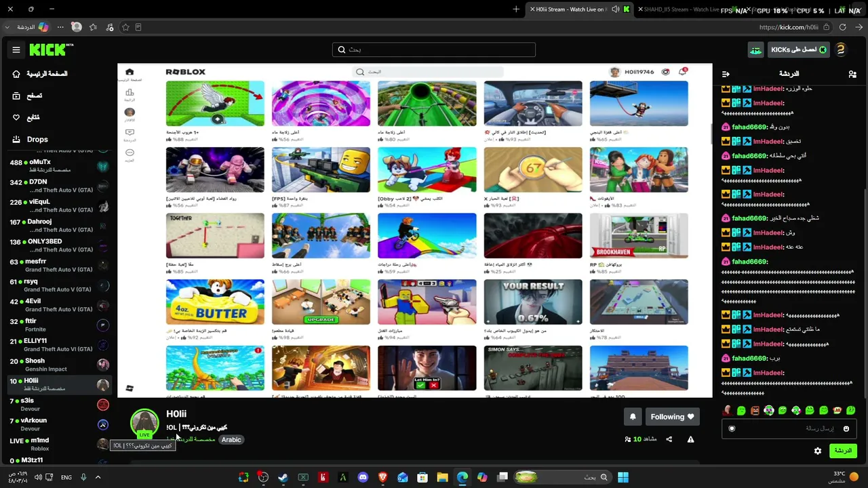This screenshot has height=488, width=868.
Task: Open the browser more options menu
Action: [x=60, y=27]
